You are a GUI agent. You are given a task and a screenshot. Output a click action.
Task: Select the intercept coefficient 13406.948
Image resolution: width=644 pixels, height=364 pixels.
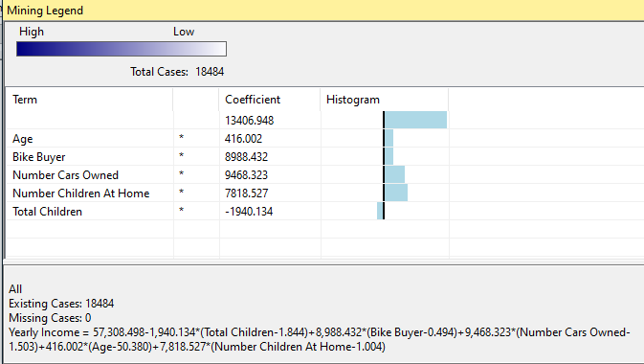point(250,121)
